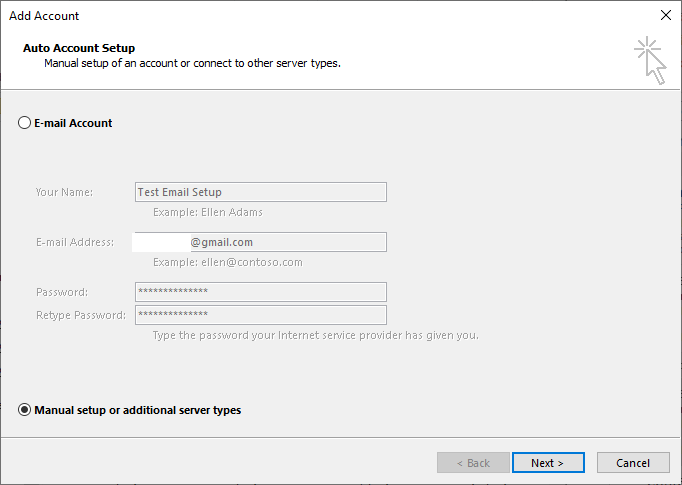The image size is (682, 485).
Task: Click the Add Account title bar text
Action: (44, 16)
